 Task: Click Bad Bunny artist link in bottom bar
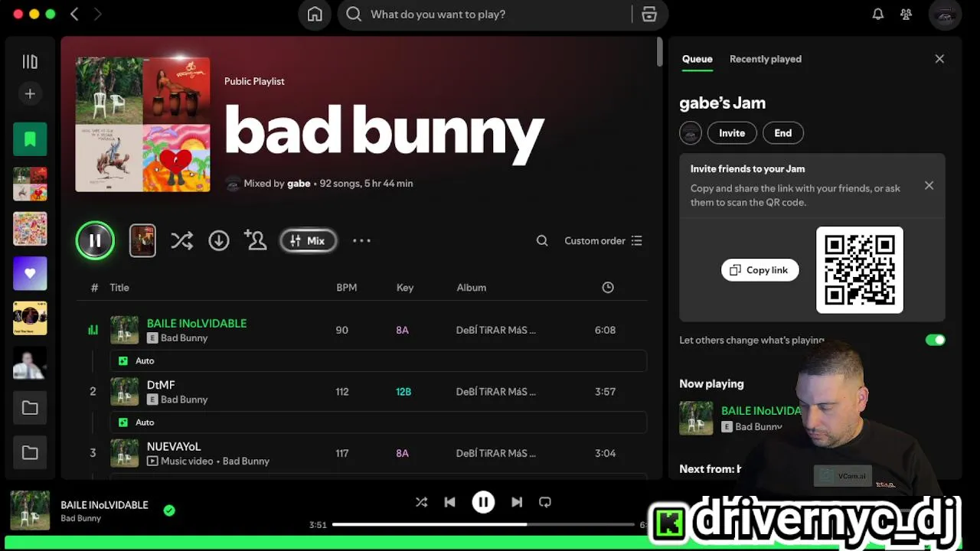pyautogui.click(x=80, y=519)
